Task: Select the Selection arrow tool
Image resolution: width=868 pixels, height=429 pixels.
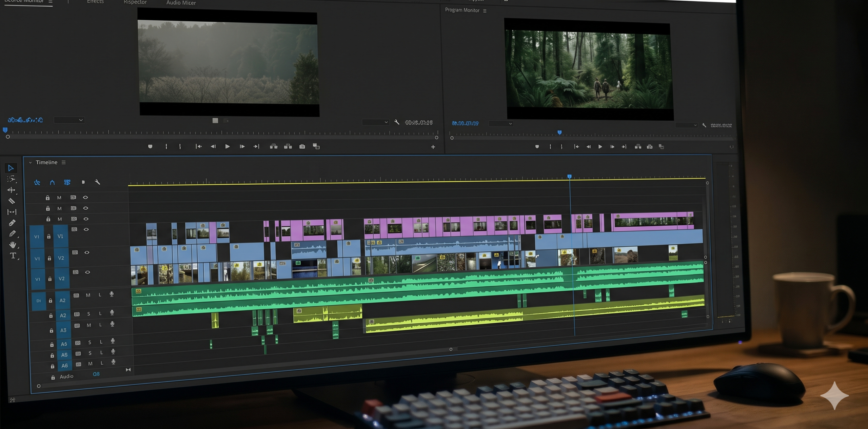Action: tap(11, 168)
